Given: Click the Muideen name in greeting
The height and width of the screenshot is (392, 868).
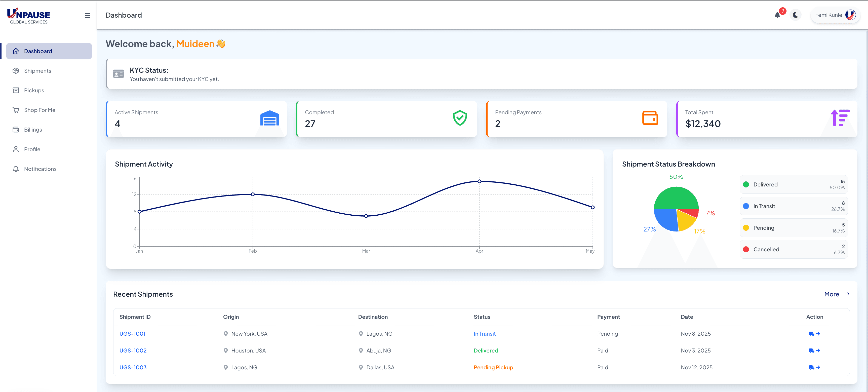Looking at the screenshot, I should coord(195,44).
